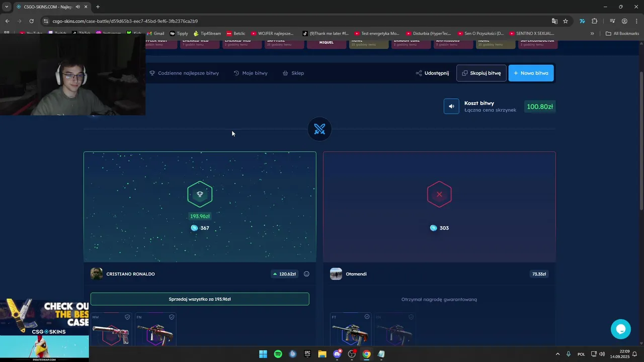The width and height of the screenshot is (644, 362).
Task: Open Disturbia (HyperTec... bookmark
Action: tap(428, 34)
